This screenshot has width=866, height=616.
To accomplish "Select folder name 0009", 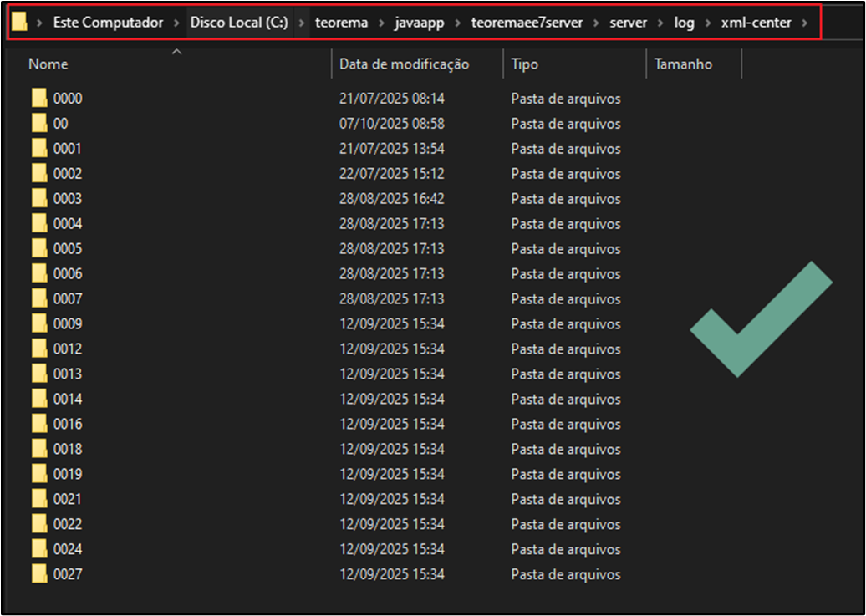I will (68, 323).
